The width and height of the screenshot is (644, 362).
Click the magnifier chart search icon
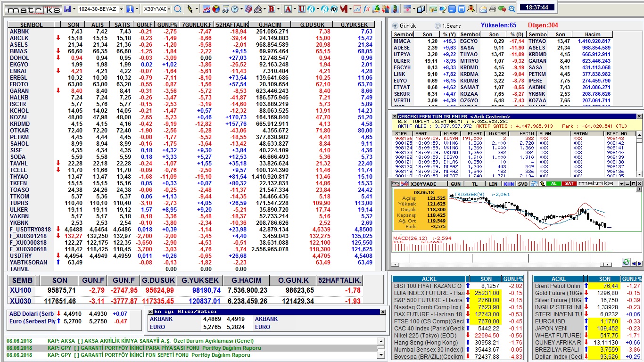pos(178,9)
